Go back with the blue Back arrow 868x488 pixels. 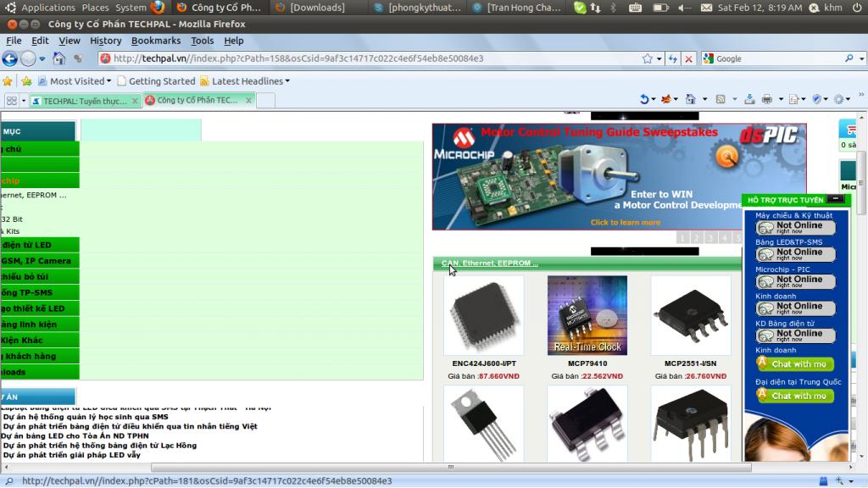(10, 58)
